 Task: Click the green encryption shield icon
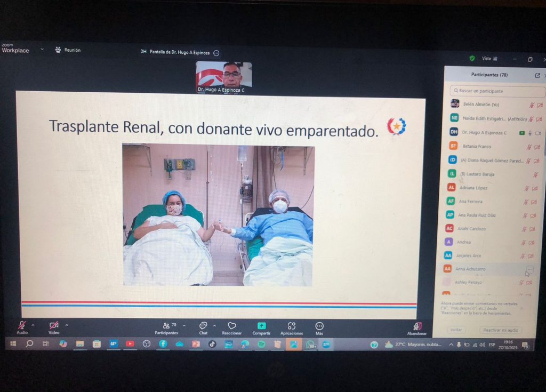pos(472,58)
